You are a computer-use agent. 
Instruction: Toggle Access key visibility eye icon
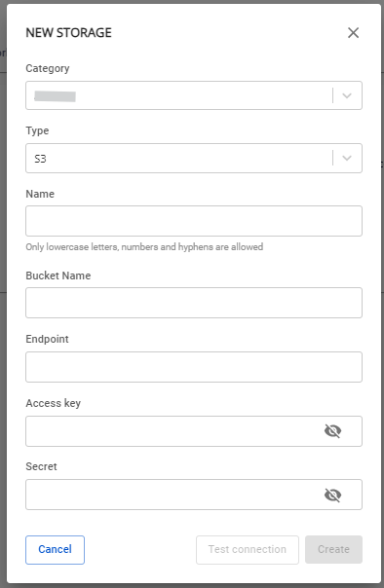(x=332, y=431)
